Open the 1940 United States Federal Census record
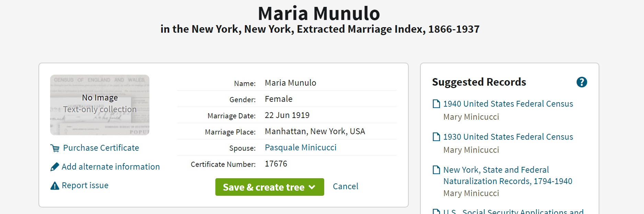 [x=508, y=104]
